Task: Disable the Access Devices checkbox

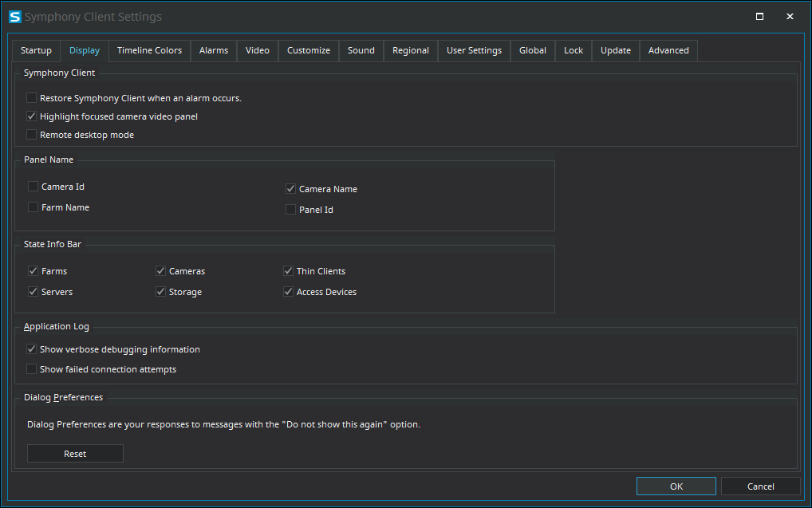Action: (x=289, y=292)
